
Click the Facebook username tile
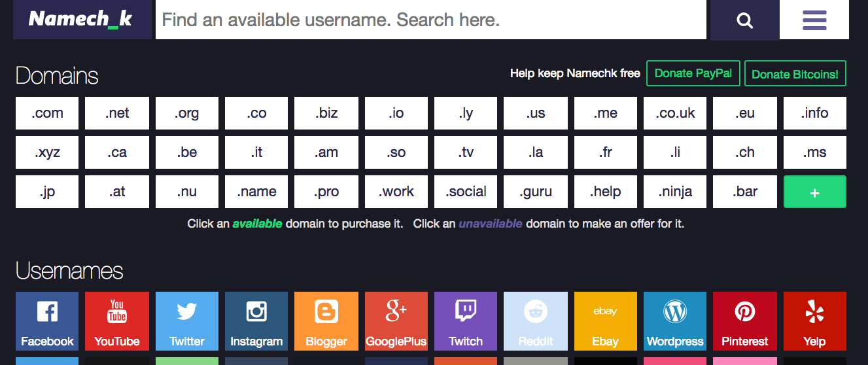(47, 321)
